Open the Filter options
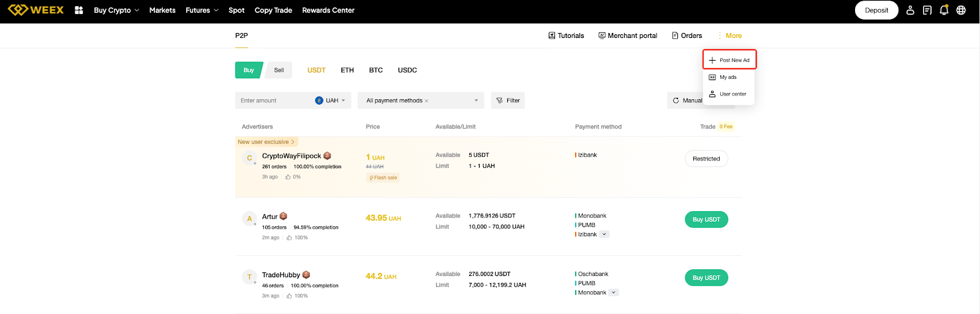This screenshot has width=980, height=314. (508, 100)
